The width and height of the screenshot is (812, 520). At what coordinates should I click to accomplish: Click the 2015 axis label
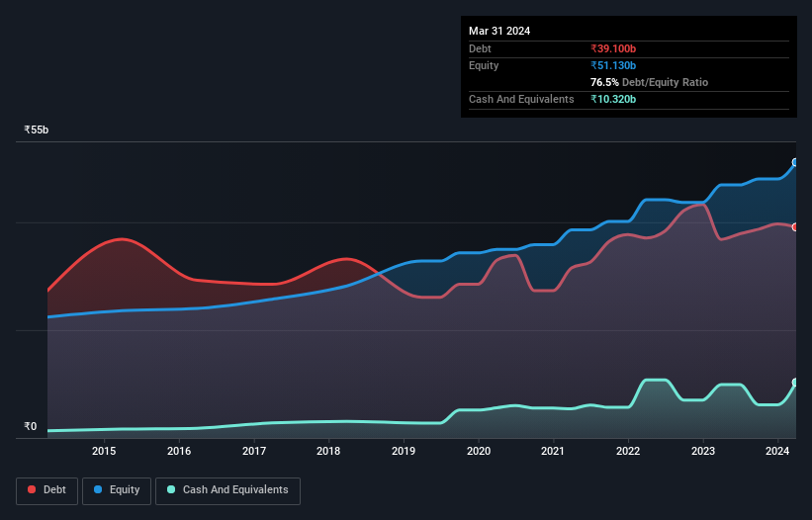tap(104, 451)
